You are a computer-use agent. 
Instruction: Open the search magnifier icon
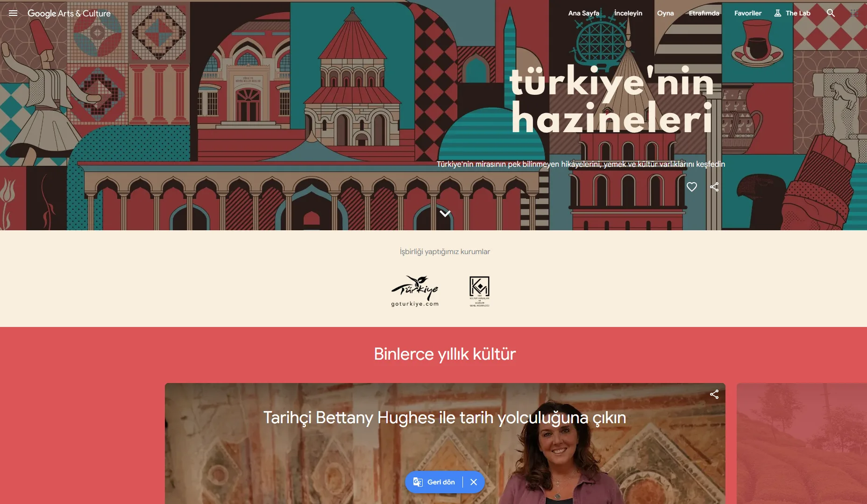tap(831, 13)
